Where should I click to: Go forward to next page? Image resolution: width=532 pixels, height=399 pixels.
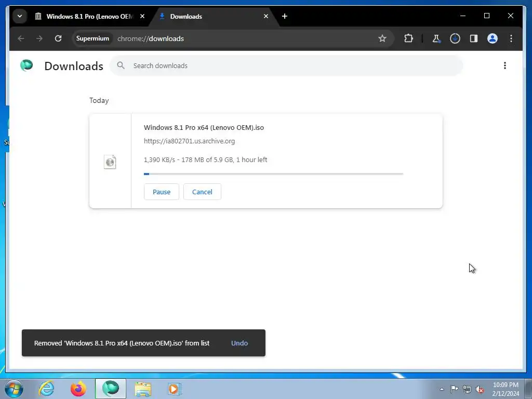(39, 38)
